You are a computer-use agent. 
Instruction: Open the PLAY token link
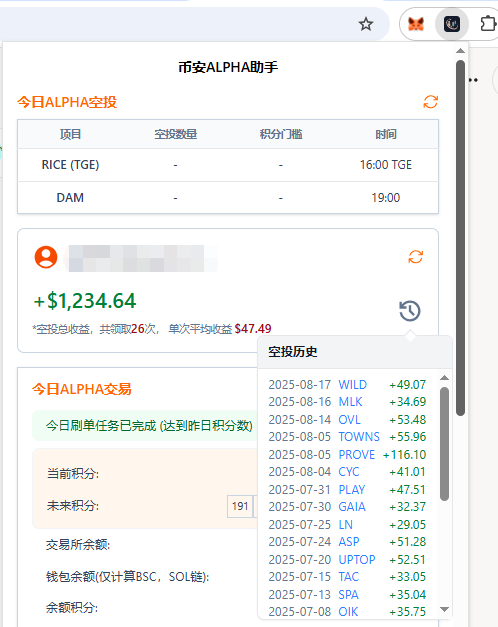click(x=352, y=490)
